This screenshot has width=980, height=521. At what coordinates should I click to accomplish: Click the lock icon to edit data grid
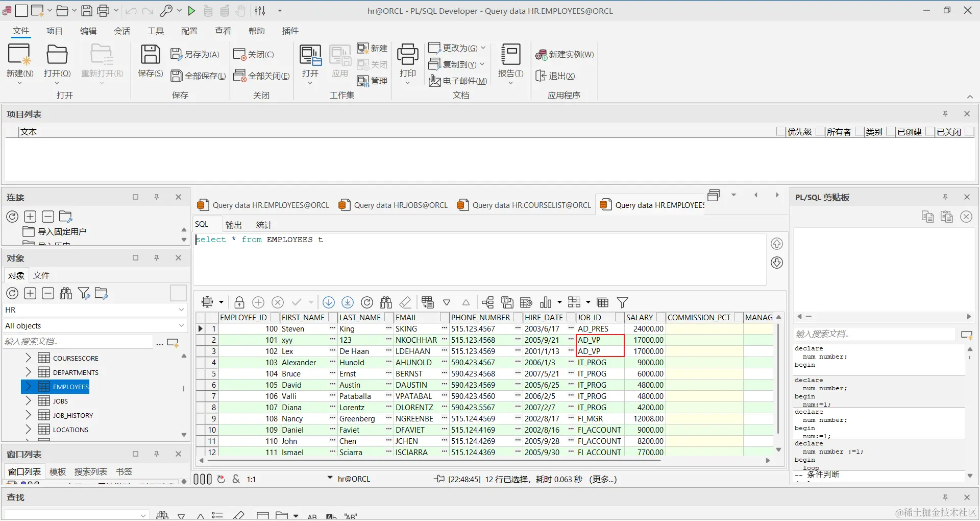239,302
